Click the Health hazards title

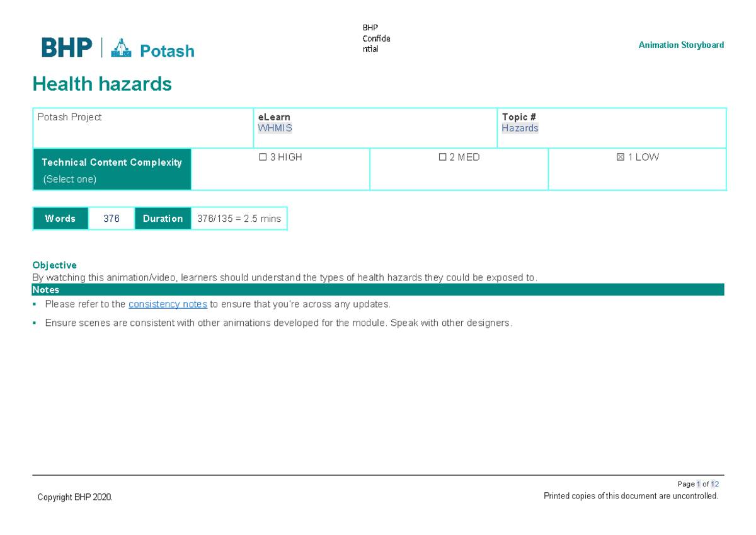102,84
